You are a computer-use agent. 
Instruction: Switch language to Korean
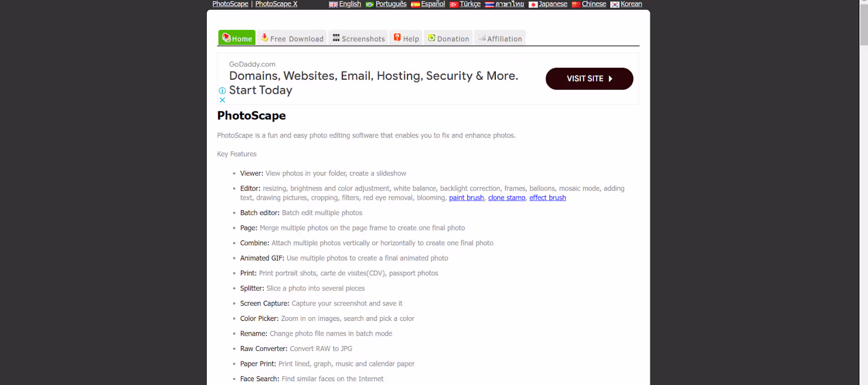coord(631,4)
